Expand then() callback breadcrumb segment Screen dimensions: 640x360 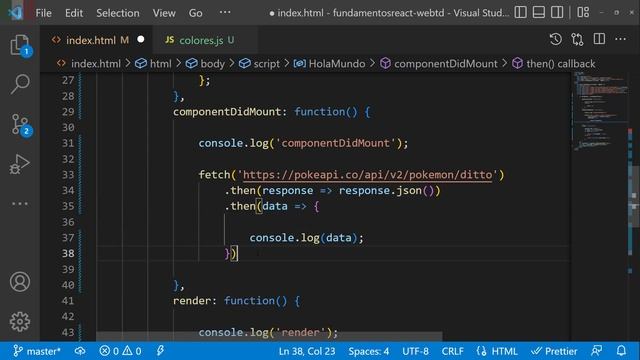tap(554, 64)
